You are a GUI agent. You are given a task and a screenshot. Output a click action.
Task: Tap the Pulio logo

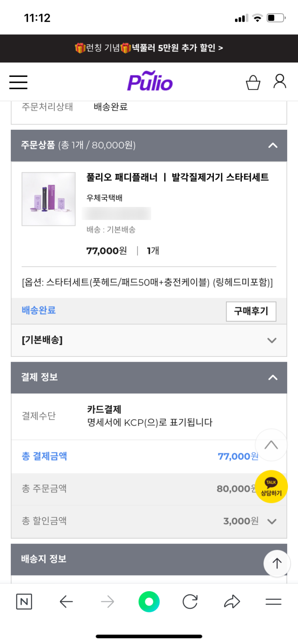pos(150,81)
